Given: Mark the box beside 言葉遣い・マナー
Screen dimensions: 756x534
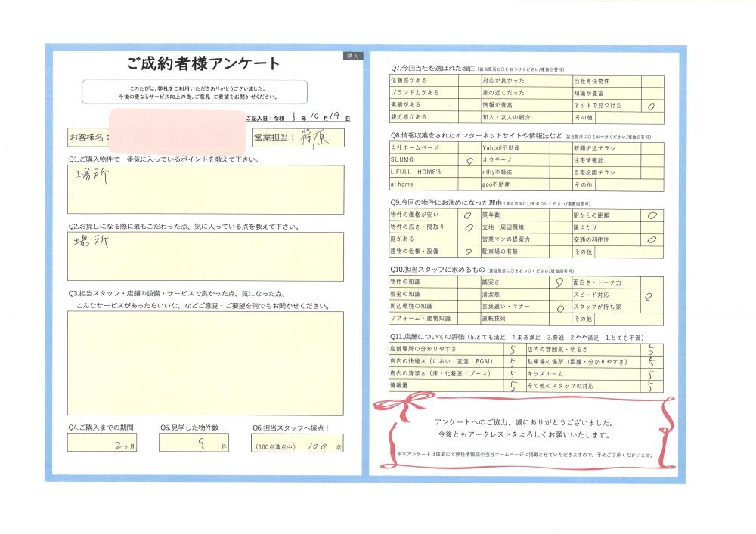Looking at the screenshot, I should tap(559, 307).
